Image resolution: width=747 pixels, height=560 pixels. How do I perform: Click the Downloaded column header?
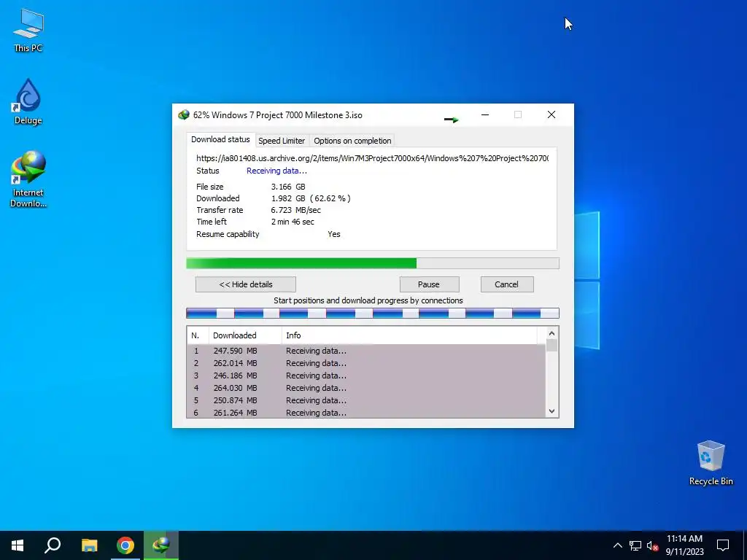[245, 335]
